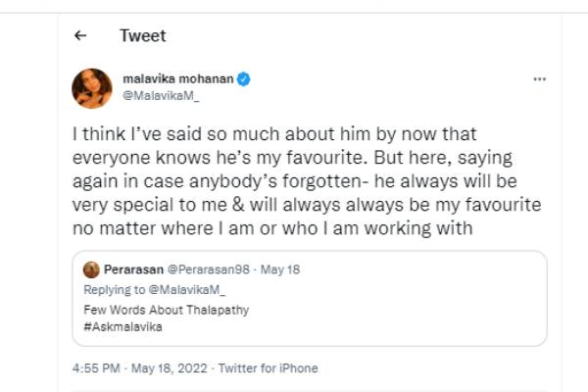Click the back arrow beside Tweet

pyautogui.click(x=81, y=36)
